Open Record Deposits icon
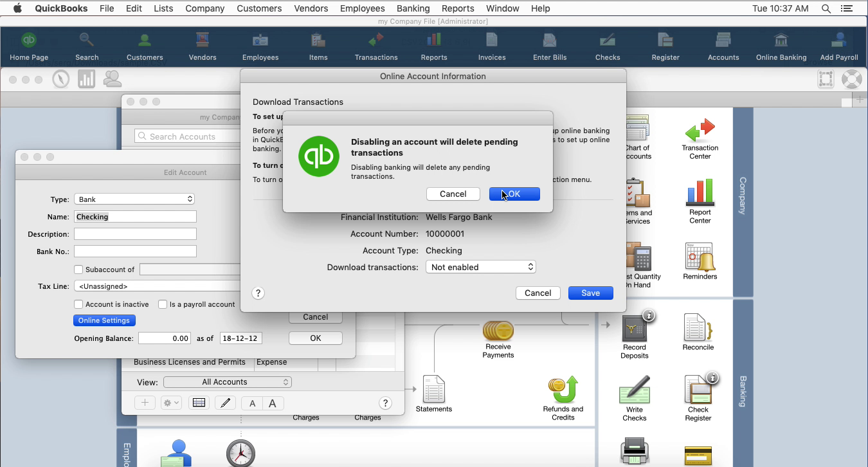Viewport: 868px width, 467px height. point(635,336)
